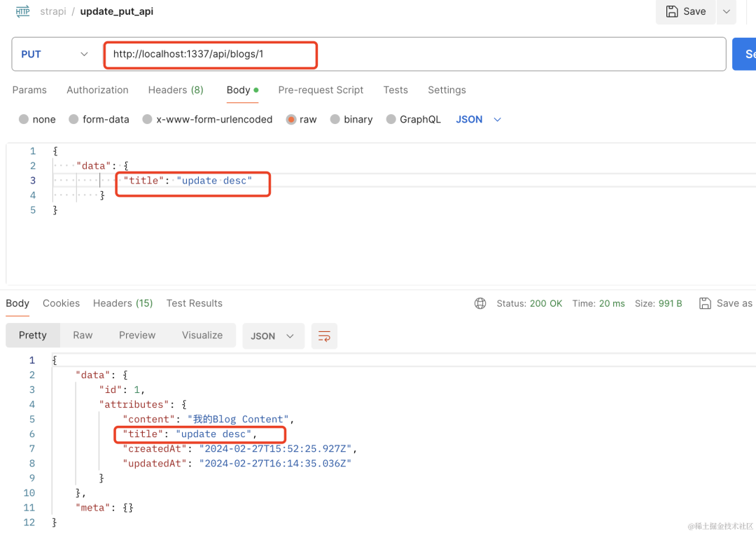
Task: Click the Time 20 ms value
Action: (x=612, y=303)
